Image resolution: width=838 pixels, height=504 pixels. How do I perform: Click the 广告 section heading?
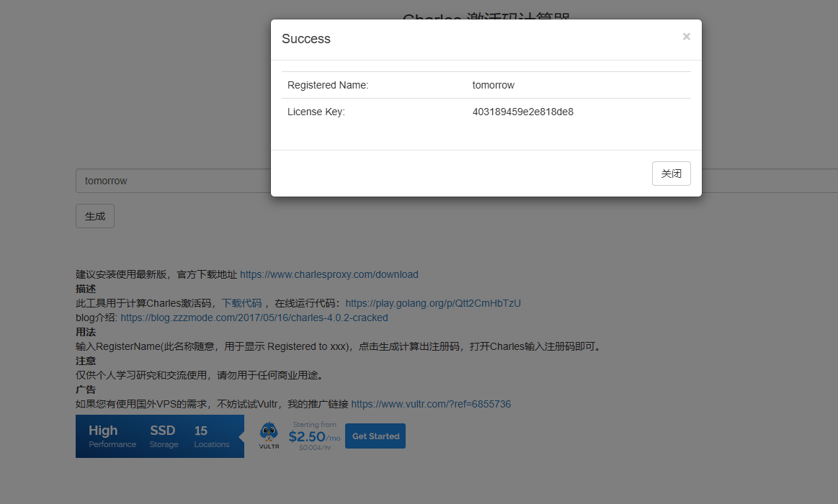[86, 390]
